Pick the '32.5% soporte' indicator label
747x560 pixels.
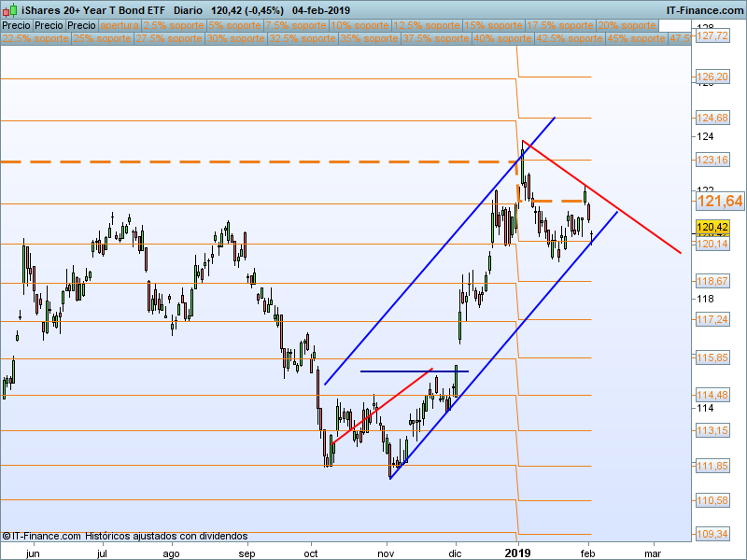pyautogui.click(x=303, y=38)
